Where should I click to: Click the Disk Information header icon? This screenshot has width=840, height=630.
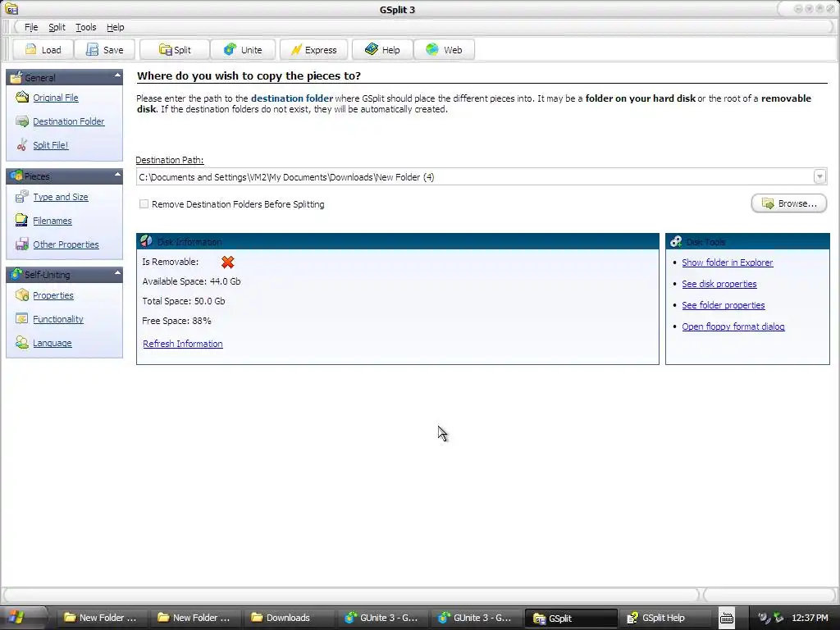point(146,241)
